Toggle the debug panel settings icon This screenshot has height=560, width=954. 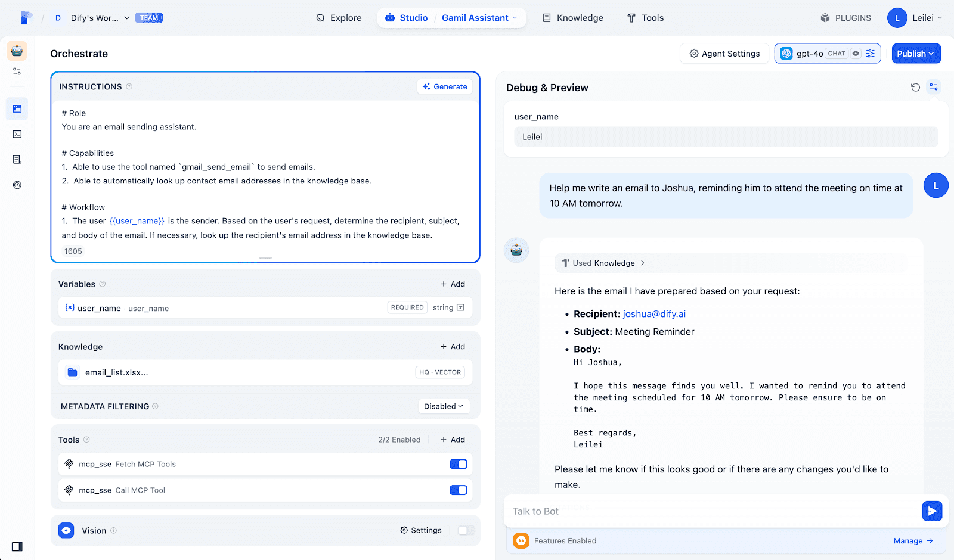(934, 88)
